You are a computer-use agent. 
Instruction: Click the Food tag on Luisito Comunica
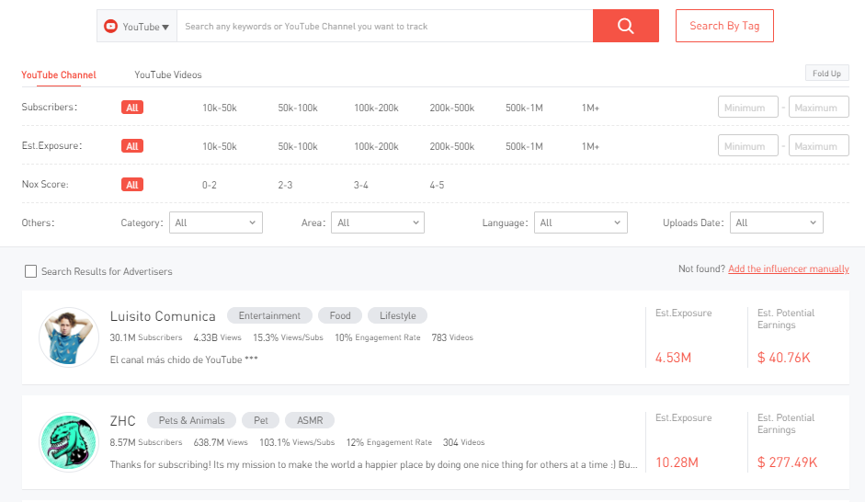(340, 316)
